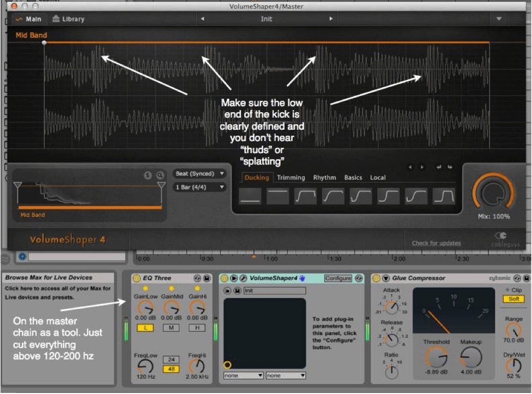Toggle VolumeShaper4 device activator
Screen dimensions: 532x394
click(x=224, y=278)
